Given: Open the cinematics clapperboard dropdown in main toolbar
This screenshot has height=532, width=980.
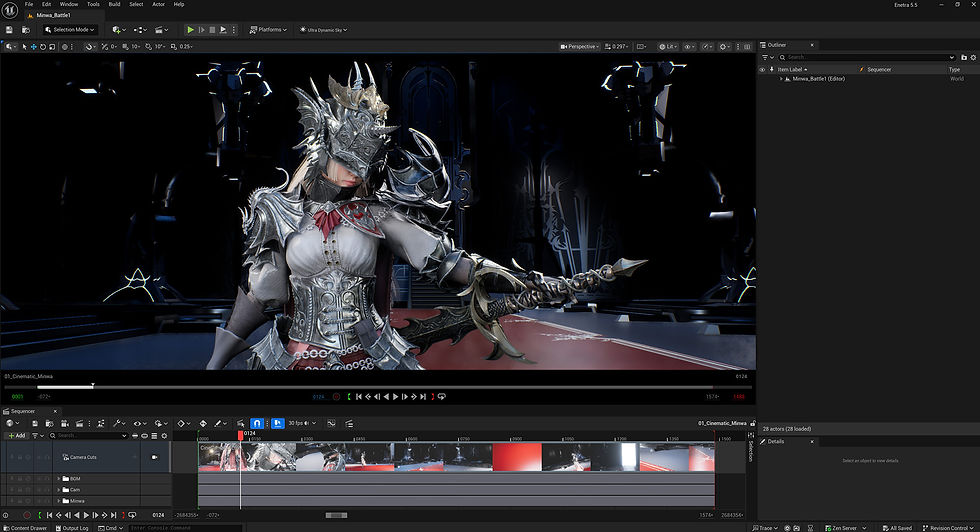Looking at the screenshot, I should pyautogui.click(x=161, y=29).
